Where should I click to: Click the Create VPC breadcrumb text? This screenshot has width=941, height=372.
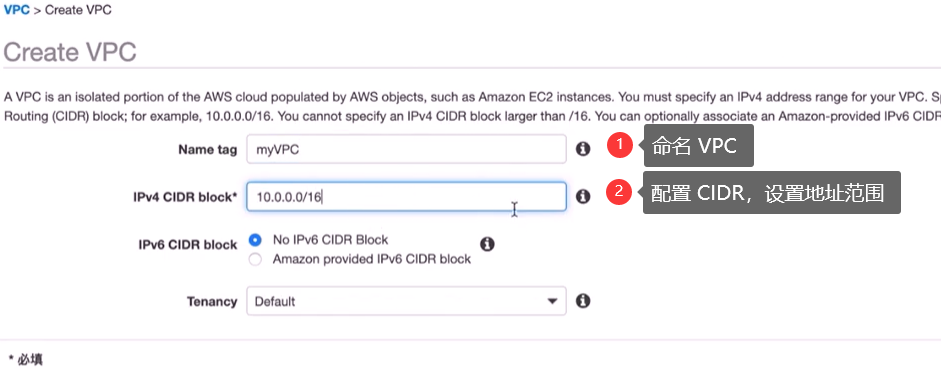(78, 10)
